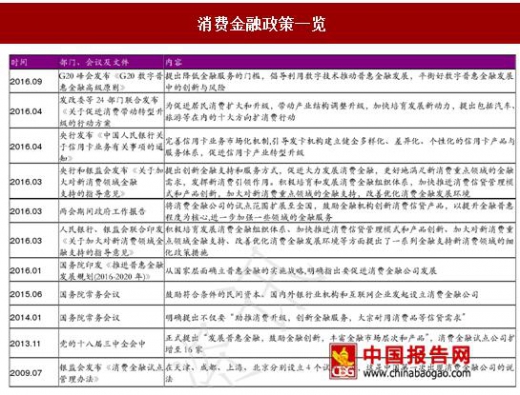
Task: Click the 内容 column header
Action: click(174, 62)
